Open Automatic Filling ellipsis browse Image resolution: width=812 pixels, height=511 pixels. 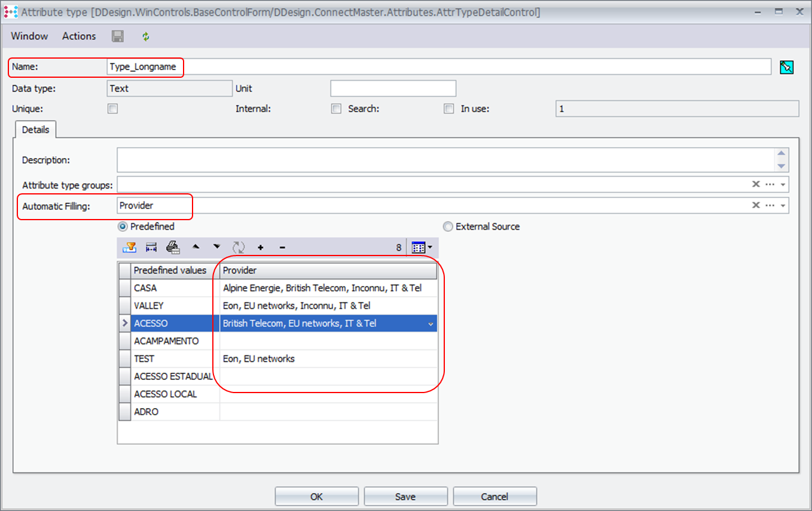[x=770, y=205]
